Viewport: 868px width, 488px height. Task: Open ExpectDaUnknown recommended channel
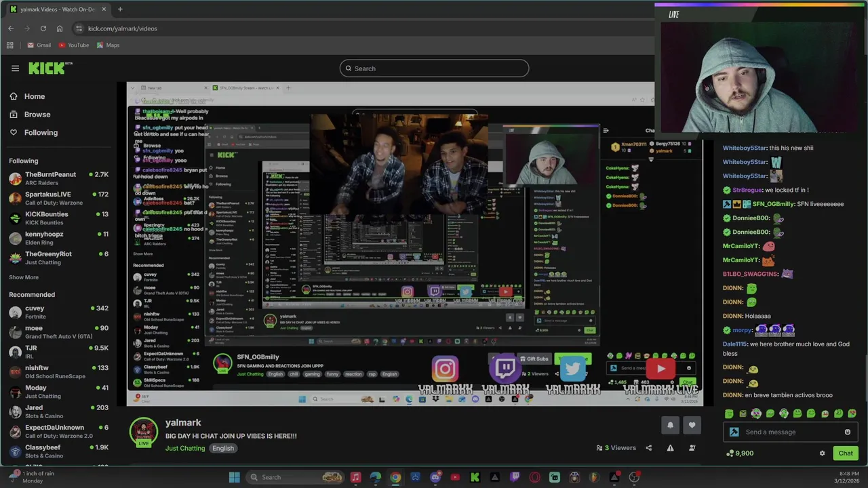tap(58, 431)
